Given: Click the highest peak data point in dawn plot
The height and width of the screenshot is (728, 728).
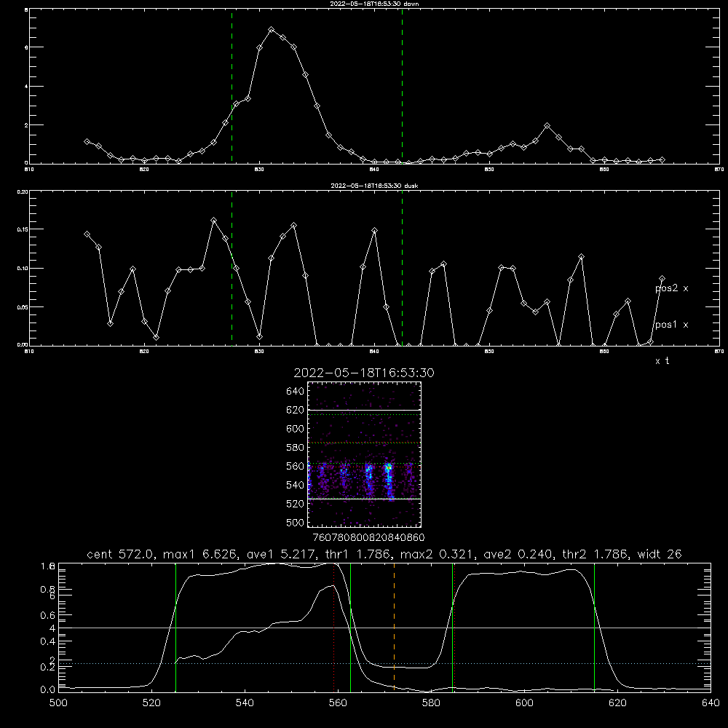Looking at the screenshot, I should (271, 30).
